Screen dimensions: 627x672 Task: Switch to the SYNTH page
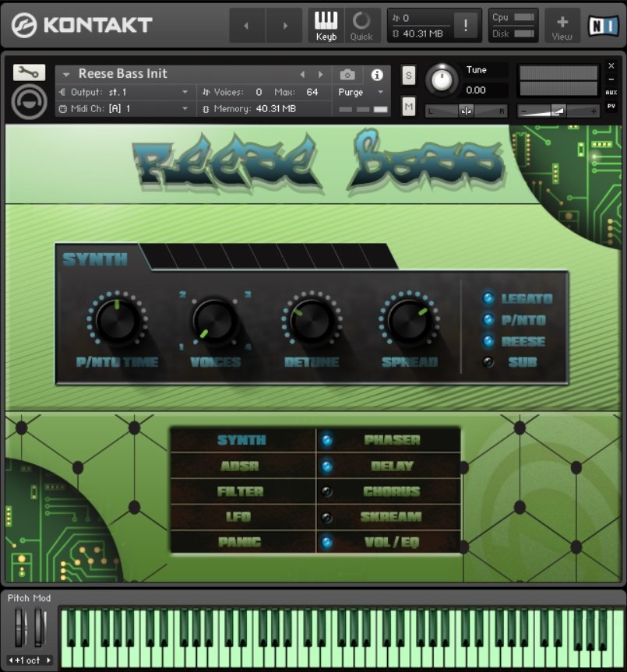click(242, 440)
